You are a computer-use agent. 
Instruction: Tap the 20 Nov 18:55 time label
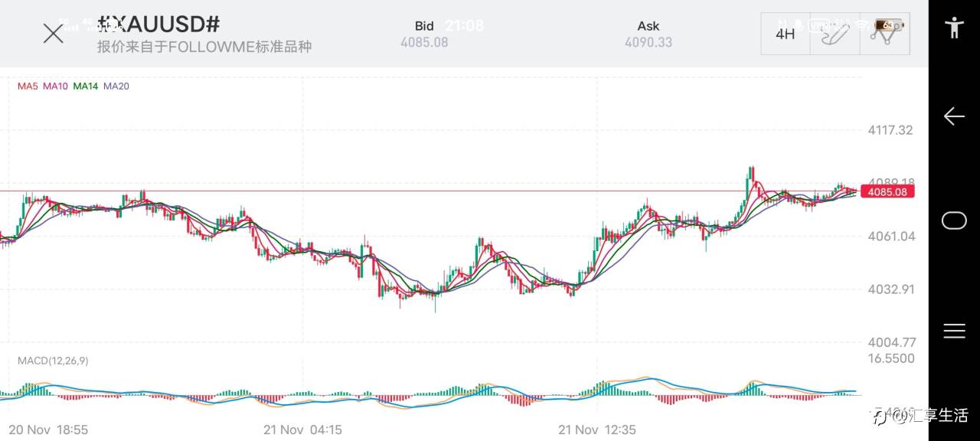pyautogui.click(x=48, y=430)
